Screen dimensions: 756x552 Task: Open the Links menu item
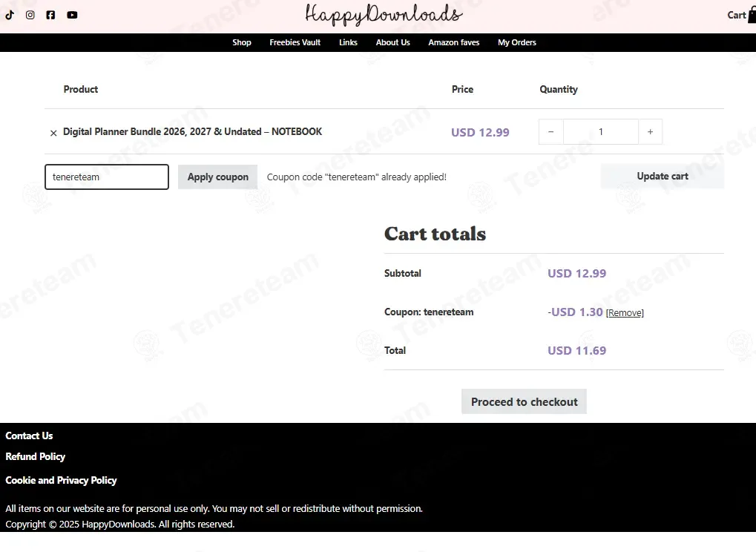[348, 42]
